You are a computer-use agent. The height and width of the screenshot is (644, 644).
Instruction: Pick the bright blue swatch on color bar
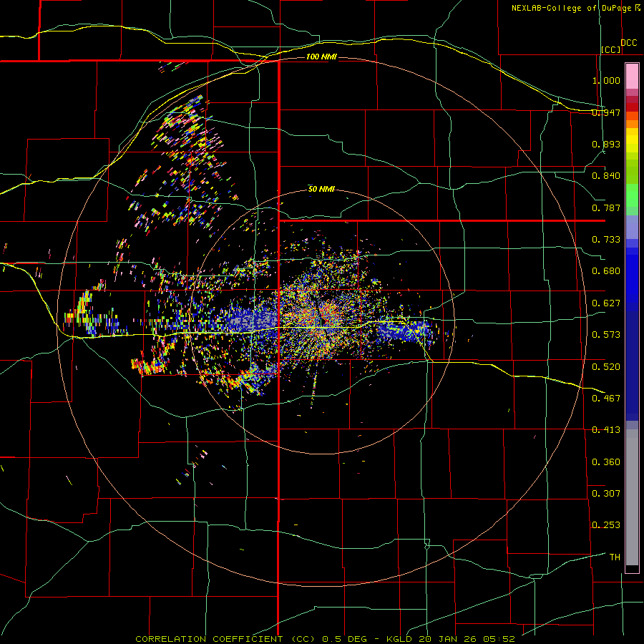tap(632, 279)
